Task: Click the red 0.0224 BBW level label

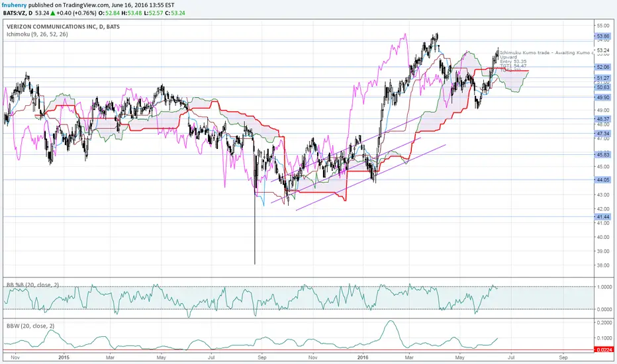Action: pyautogui.click(x=604, y=350)
